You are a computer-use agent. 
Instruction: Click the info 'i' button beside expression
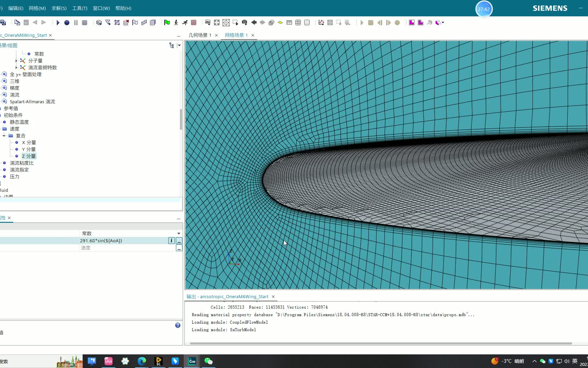[x=171, y=241]
